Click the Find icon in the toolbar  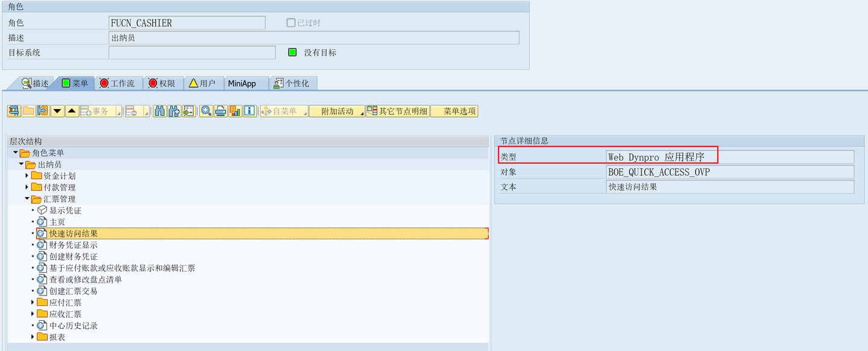pos(159,111)
